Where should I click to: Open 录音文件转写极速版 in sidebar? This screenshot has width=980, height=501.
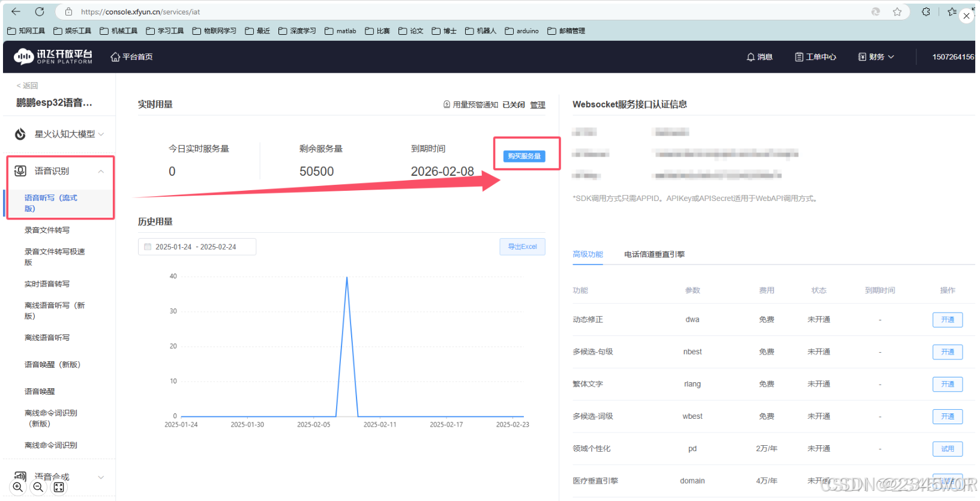55,257
